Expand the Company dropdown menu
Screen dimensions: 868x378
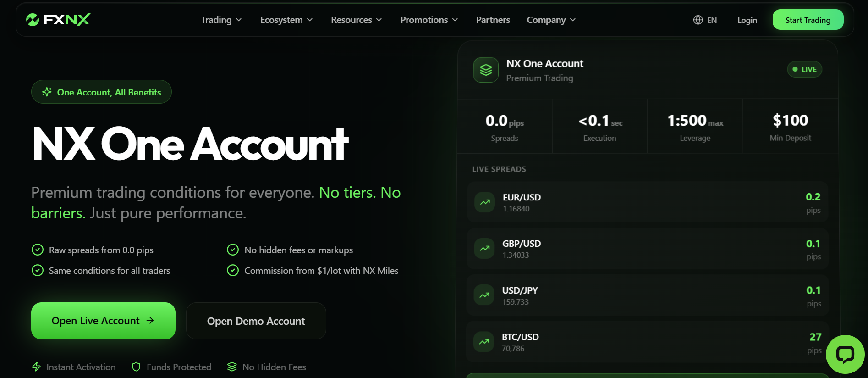551,20
